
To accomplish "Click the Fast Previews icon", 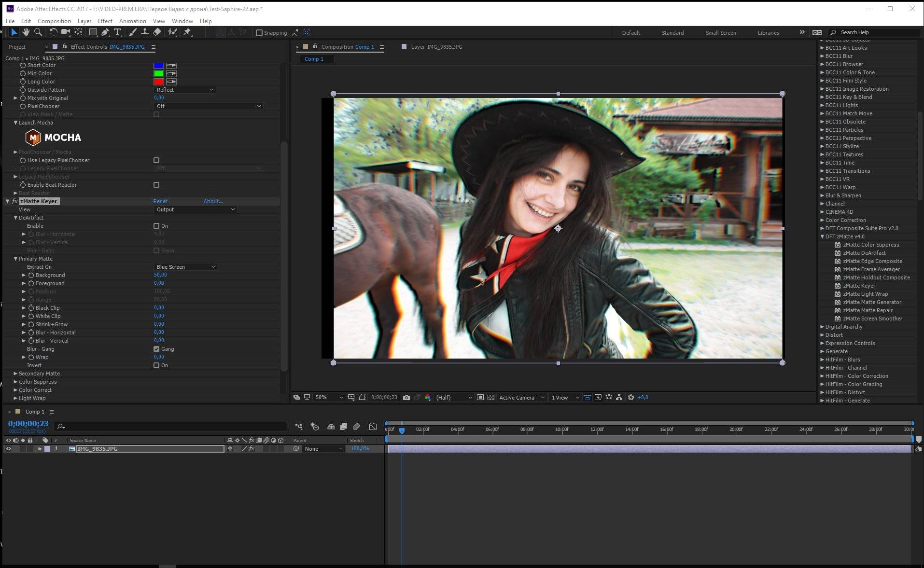I will 598,398.
